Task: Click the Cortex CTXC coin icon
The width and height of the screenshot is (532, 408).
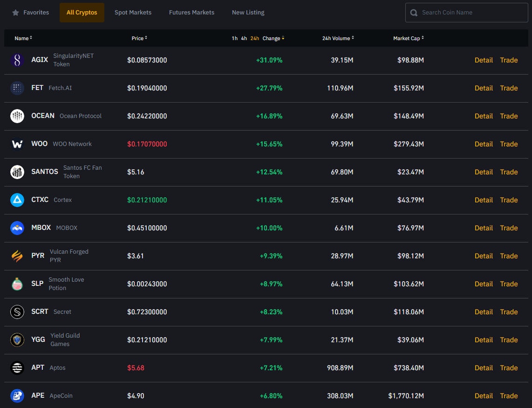Action: click(17, 200)
